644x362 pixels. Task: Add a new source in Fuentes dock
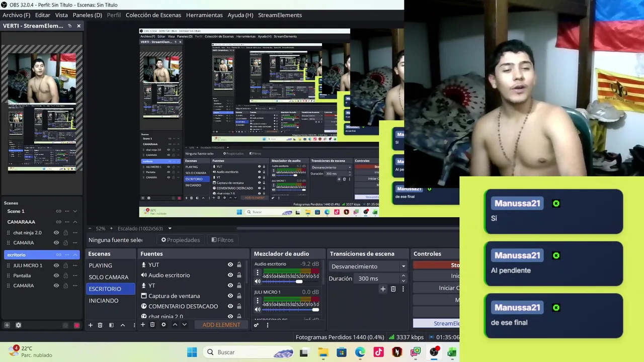coord(143,325)
